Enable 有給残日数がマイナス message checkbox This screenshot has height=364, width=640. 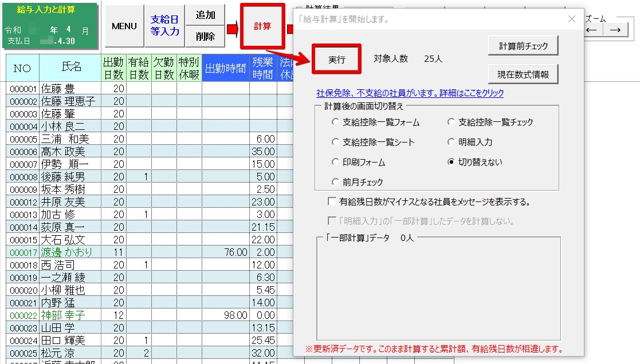tap(332, 201)
